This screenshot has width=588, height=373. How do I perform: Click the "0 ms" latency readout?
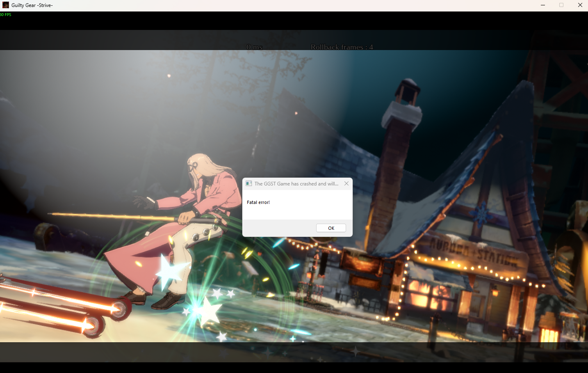pyautogui.click(x=254, y=47)
